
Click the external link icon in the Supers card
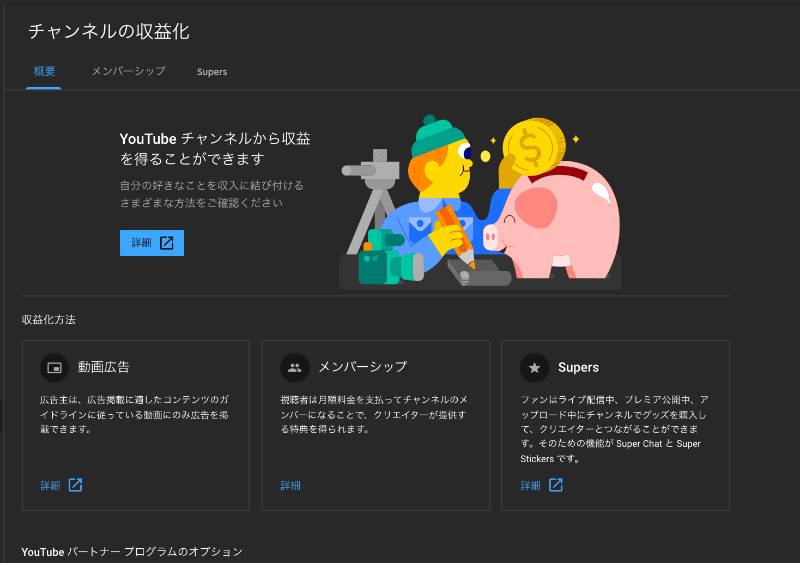(556, 485)
